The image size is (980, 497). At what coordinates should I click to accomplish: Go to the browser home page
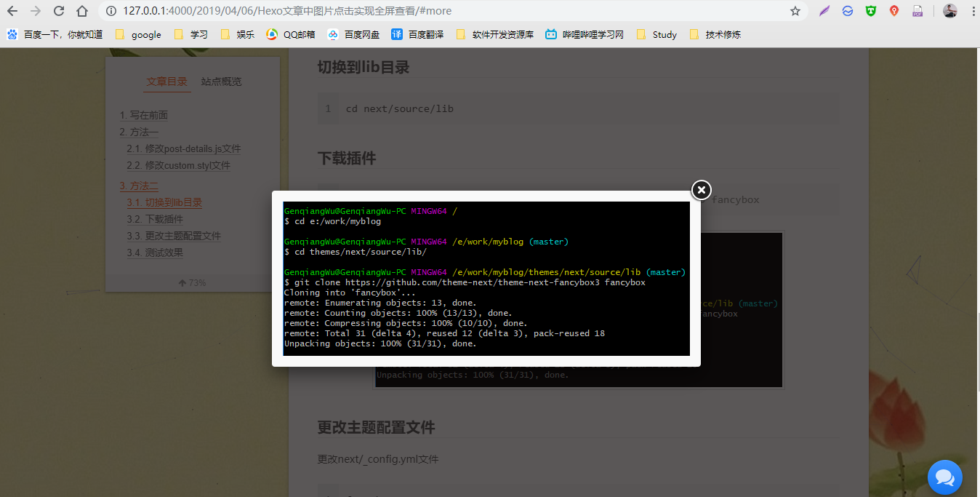[x=82, y=11]
